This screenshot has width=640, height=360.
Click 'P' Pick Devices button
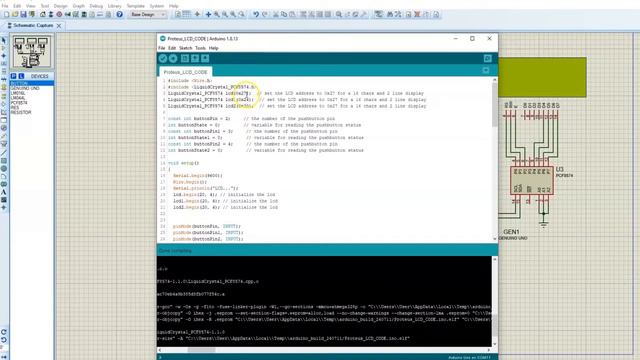click(13, 76)
